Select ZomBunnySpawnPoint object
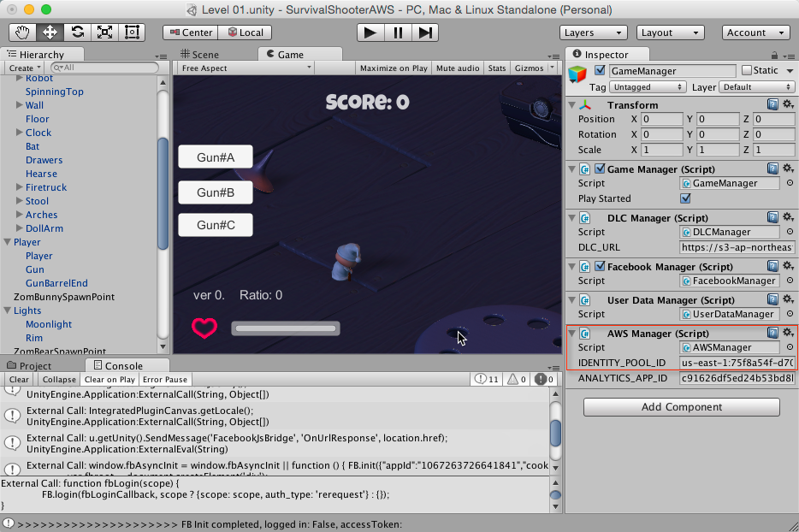 click(x=64, y=297)
